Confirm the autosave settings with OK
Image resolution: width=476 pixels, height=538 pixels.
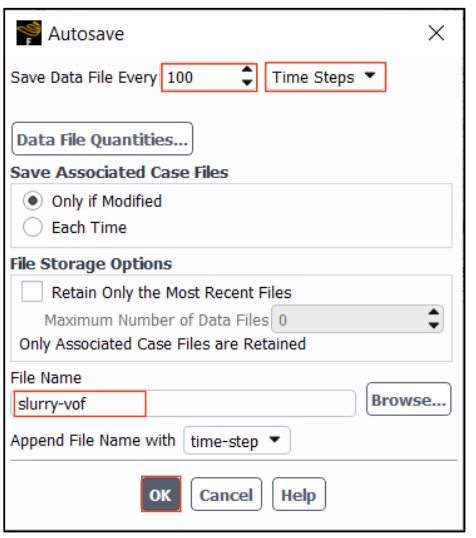point(161,494)
